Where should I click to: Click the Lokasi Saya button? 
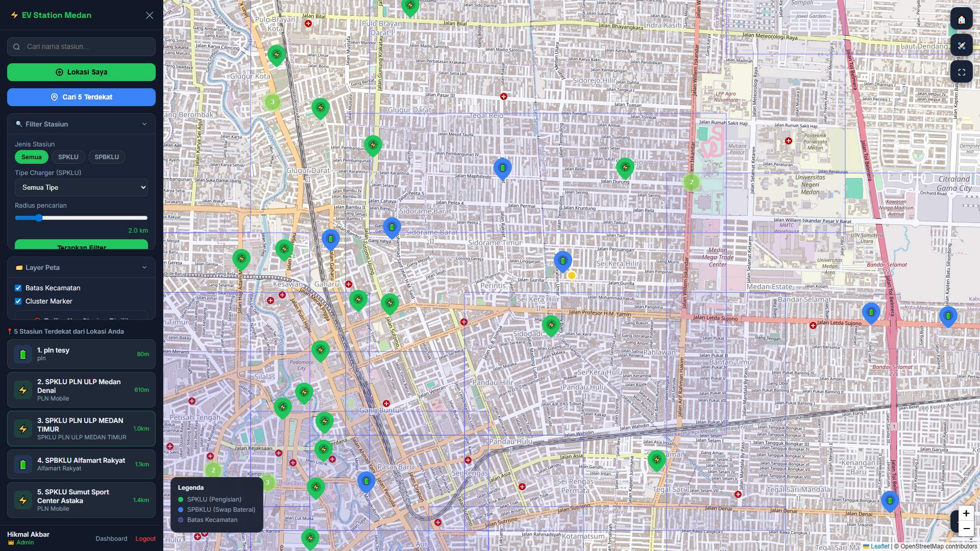pyautogui.click(x=81, y=72)
